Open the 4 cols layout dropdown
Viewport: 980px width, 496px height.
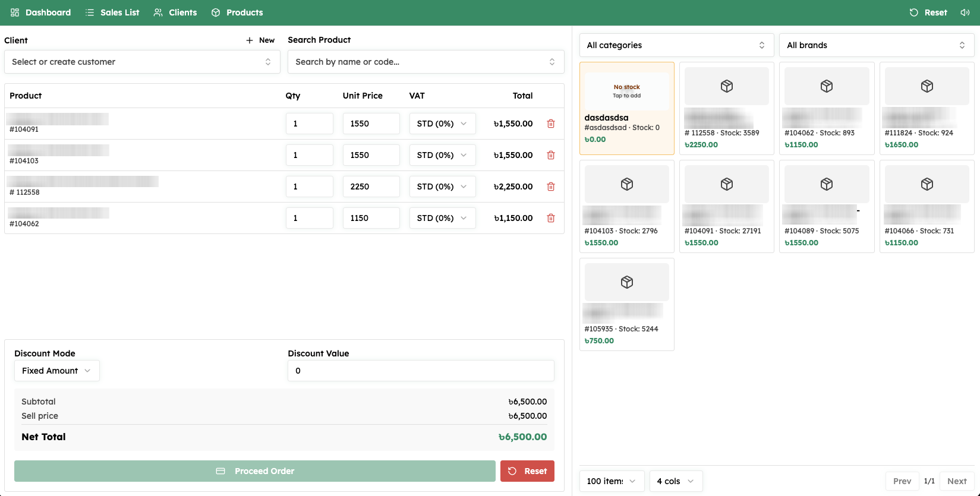tap(676, 481)
